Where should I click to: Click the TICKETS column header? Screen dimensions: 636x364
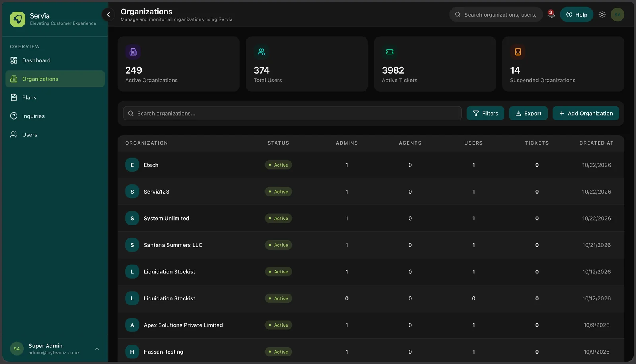click(537, 143)
